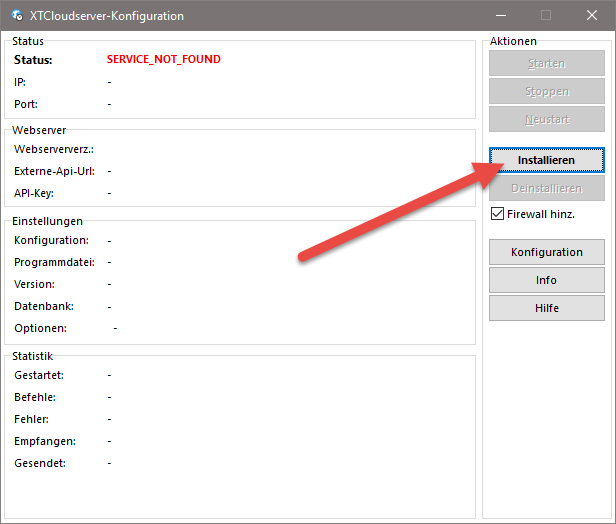Click the disabled Starten button
The width and height of the screenshot is (616, 524).
tap(546, 63)
